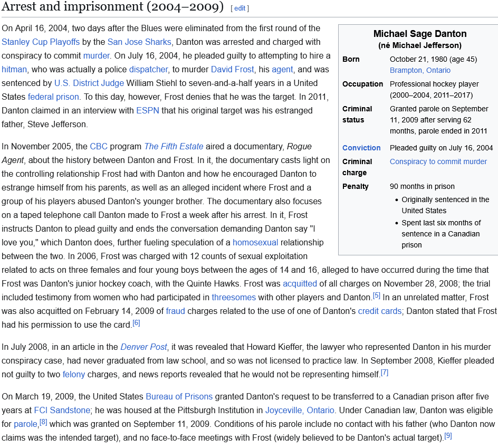Follow the homosexual link

point(255,242)
